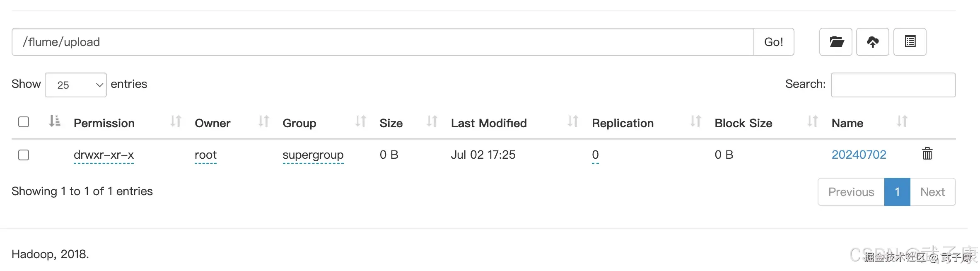Click the create directory folder icon

click(x=835, y=42)
